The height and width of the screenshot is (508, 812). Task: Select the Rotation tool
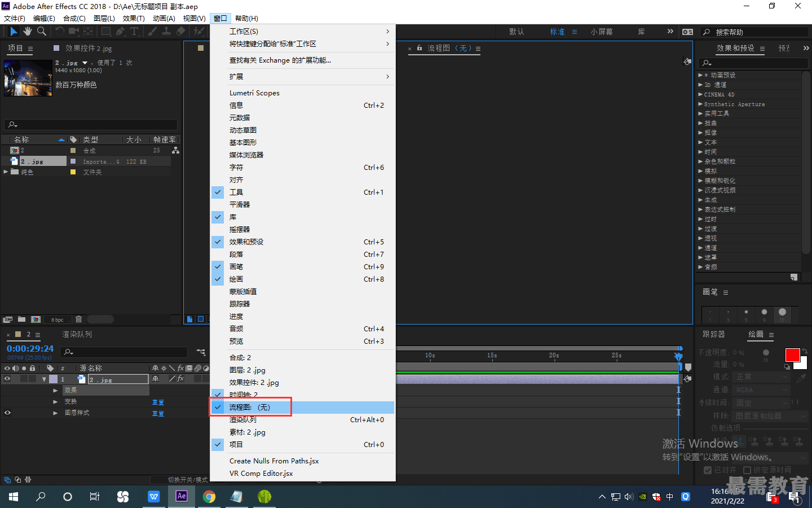point(59,32)
